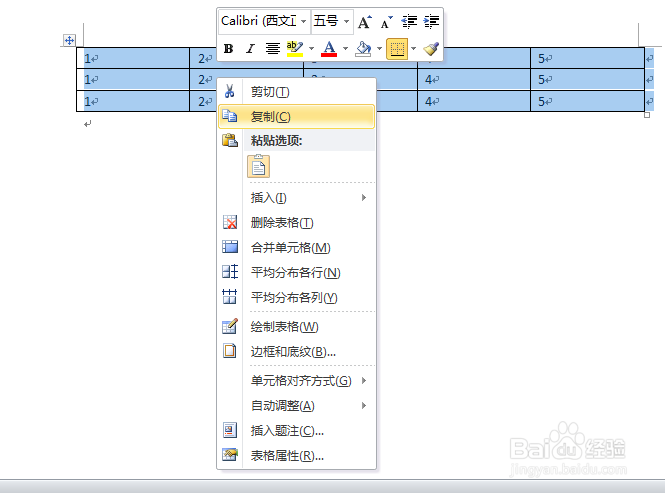
Task: Open the Calibri font name dropdown
Action: tap(304, 21)
